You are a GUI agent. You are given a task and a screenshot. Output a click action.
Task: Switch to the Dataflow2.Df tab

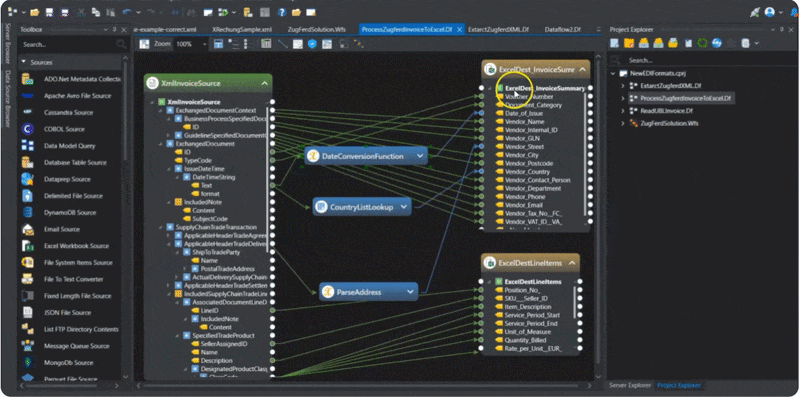point(562,30)
